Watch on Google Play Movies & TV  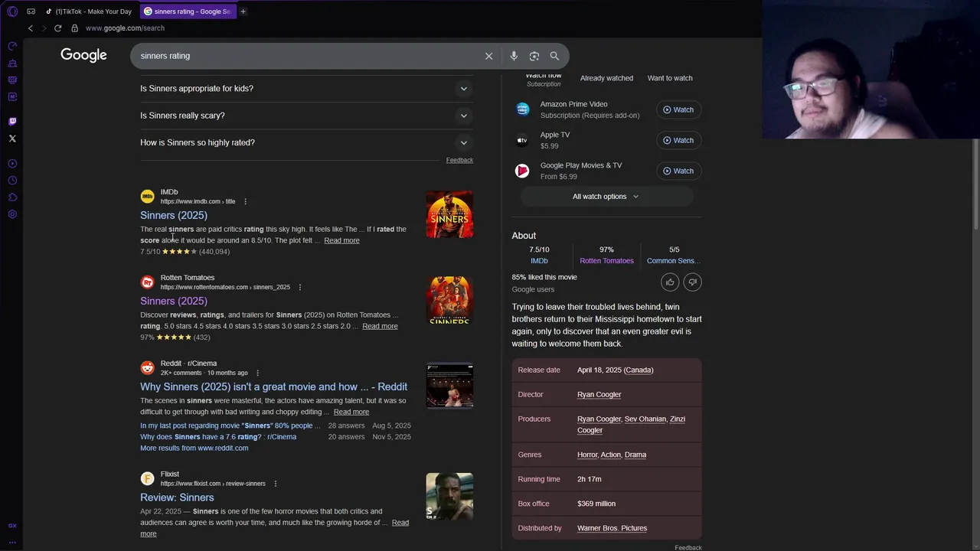678,171
